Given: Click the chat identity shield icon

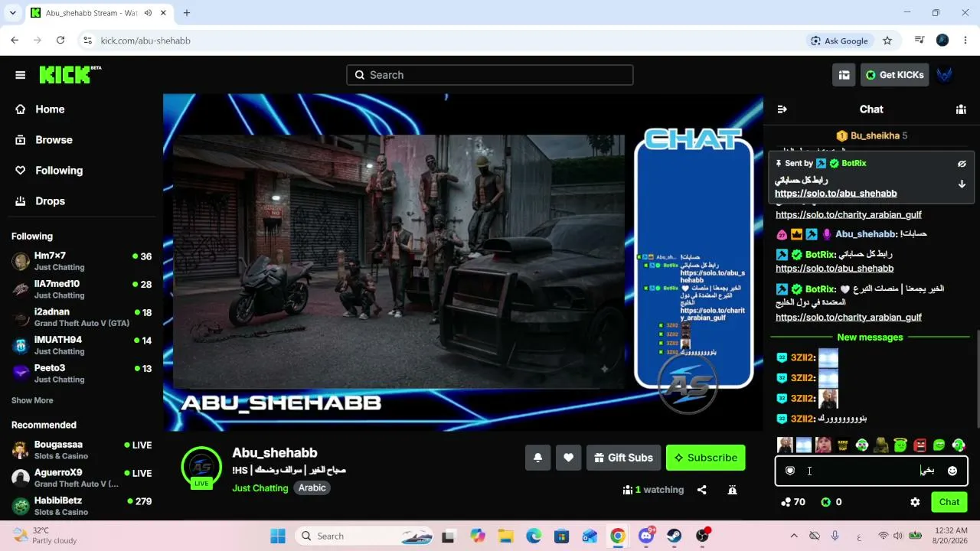Looking at the screenshot, I should click(x=790, y=471).
